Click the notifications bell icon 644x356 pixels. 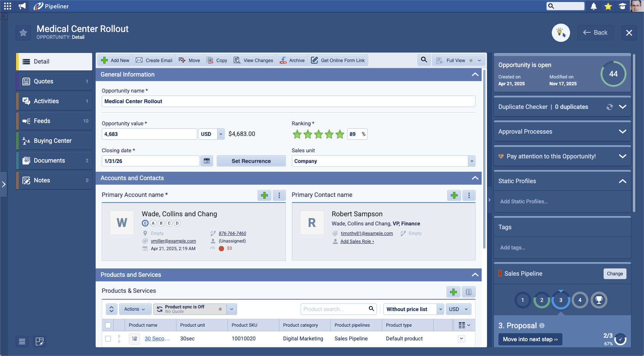(x=593, y=6)
